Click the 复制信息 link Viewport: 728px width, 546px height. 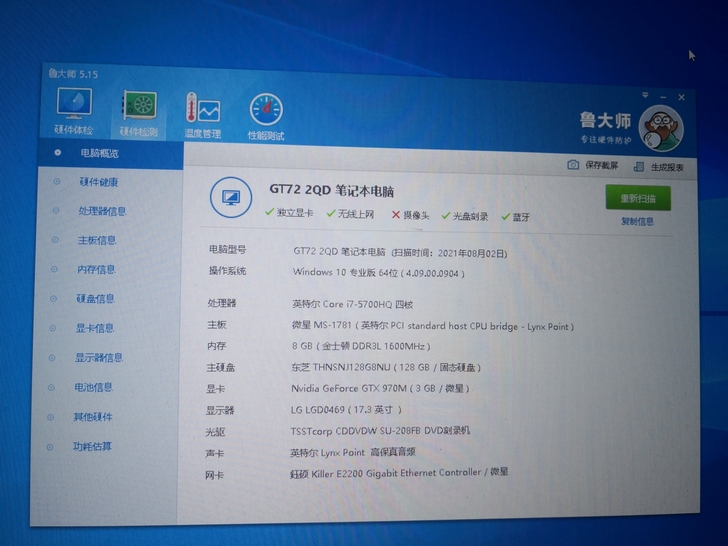click(637, 221)
